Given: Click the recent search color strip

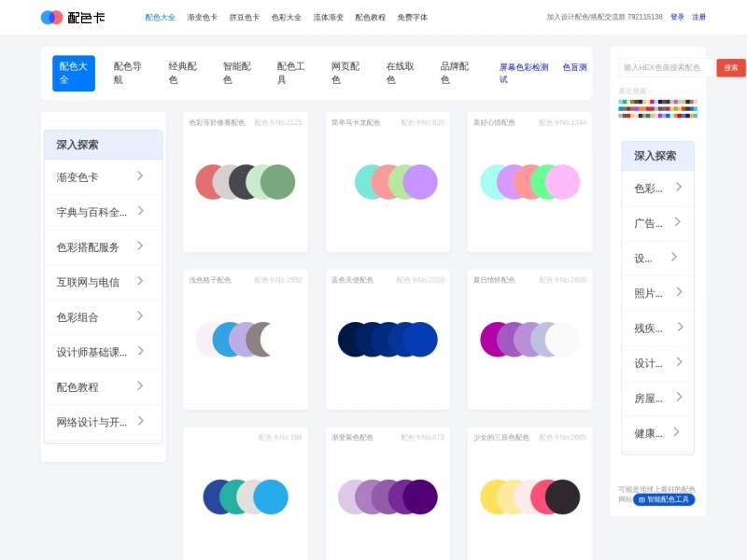Looking at the screenshot, I should (657, 108).
